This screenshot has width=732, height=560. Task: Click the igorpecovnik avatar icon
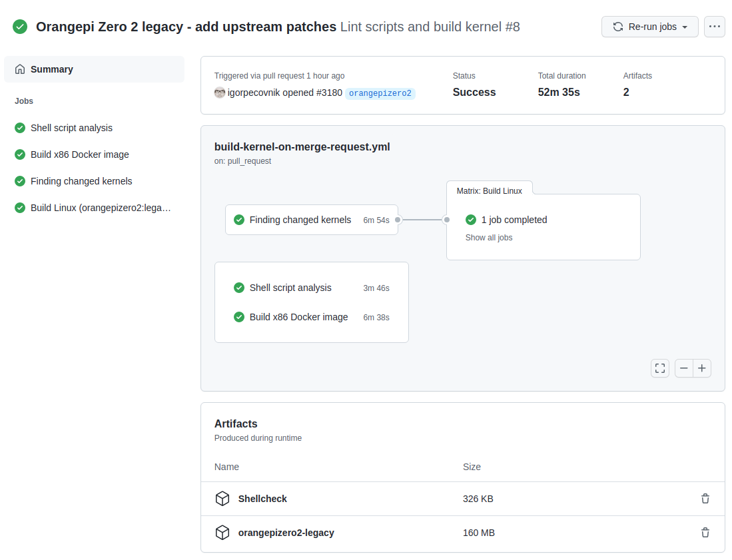(x=219, y=93)
